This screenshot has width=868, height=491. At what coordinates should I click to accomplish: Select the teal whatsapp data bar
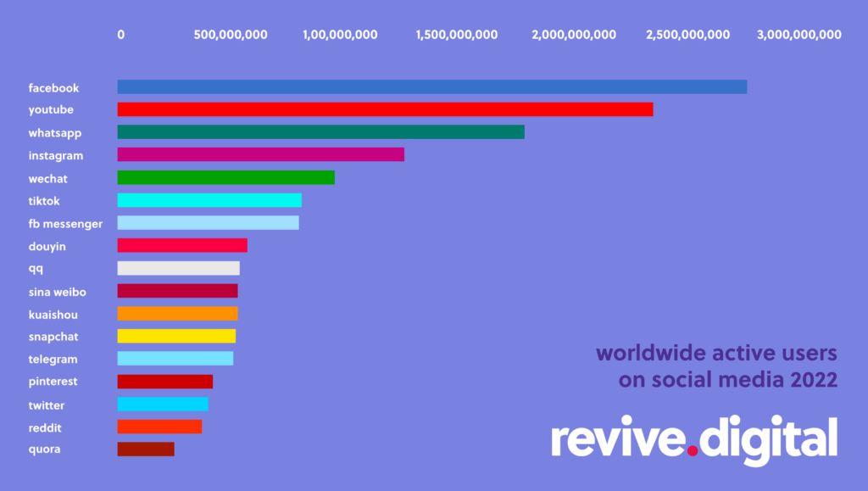click(x=321, y=131)
